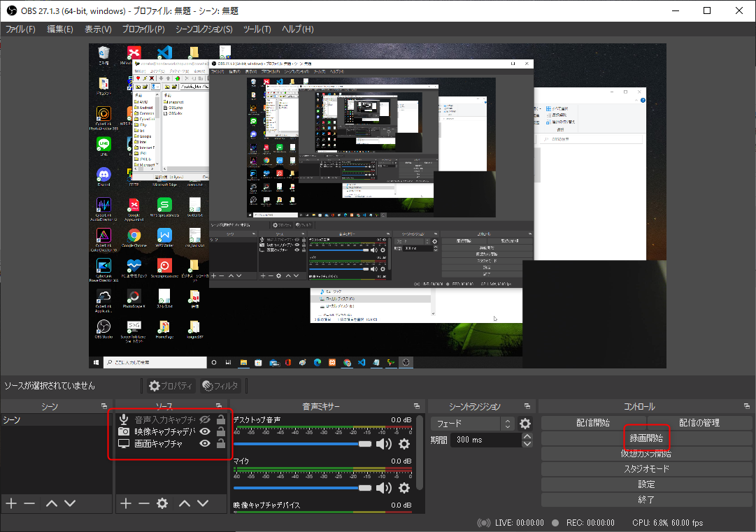The image size is (756, 532).
Task: Toggle lock on 画面キャプチャ source
Action: pos(221,443)
